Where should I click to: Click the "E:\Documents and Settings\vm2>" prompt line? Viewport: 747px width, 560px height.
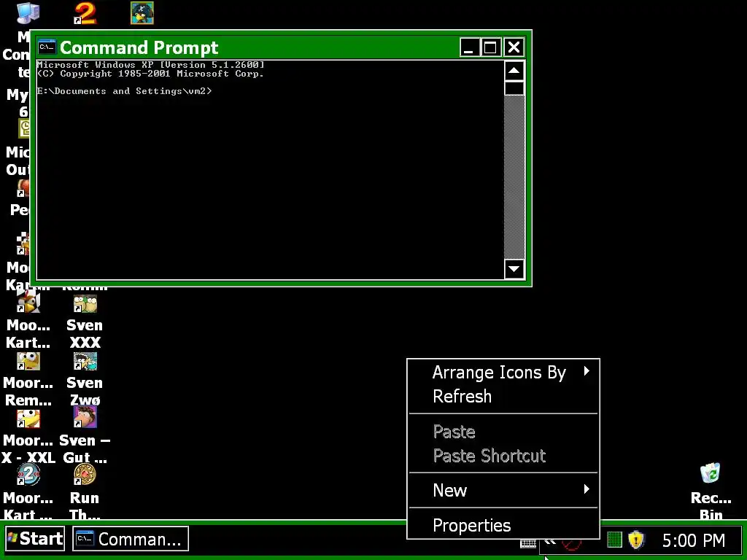click(124, 91)
